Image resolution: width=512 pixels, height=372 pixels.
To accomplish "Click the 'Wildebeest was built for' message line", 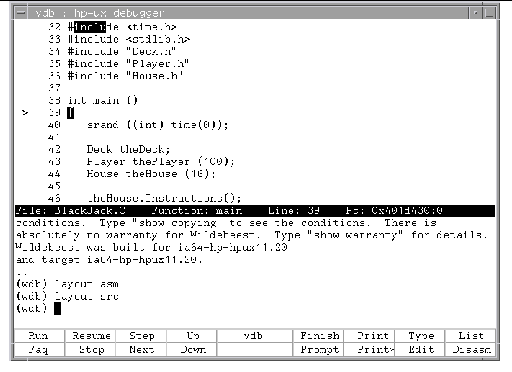I will click(152, 247).
